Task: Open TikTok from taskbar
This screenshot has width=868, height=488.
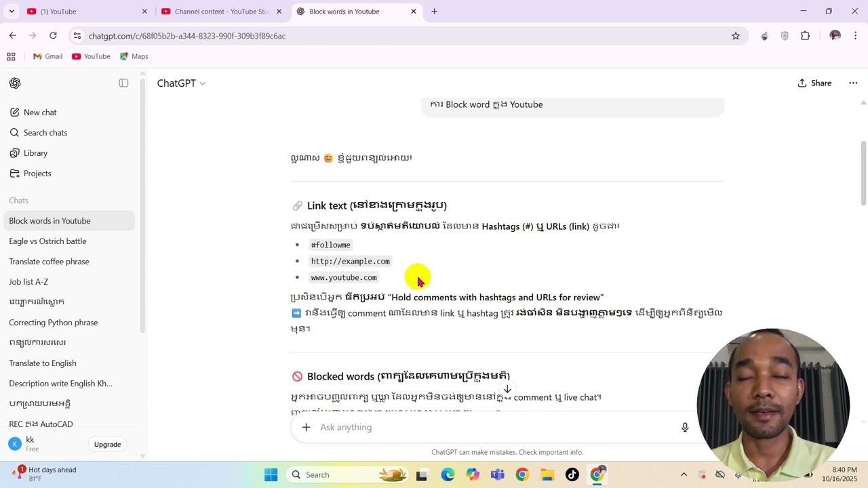Action: [572, 474]
